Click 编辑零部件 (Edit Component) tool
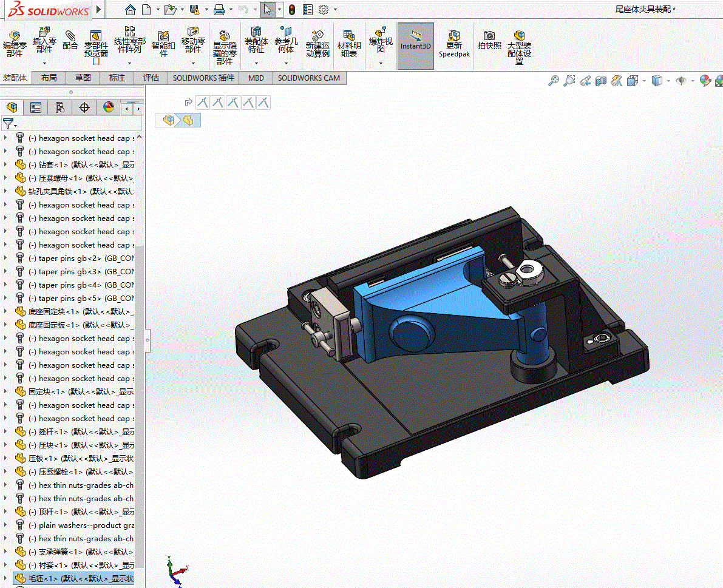Screen dimensions: 723x588 pyautogui.click(x=15, y=45)
